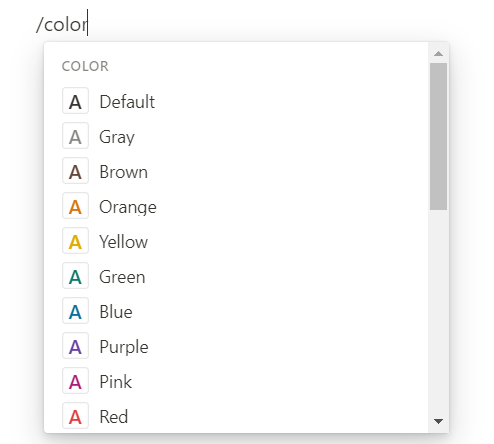Click the green A color icon
The height and width of the screenshot is (444, 494).
pyautogui.click(x=75, y=276)
